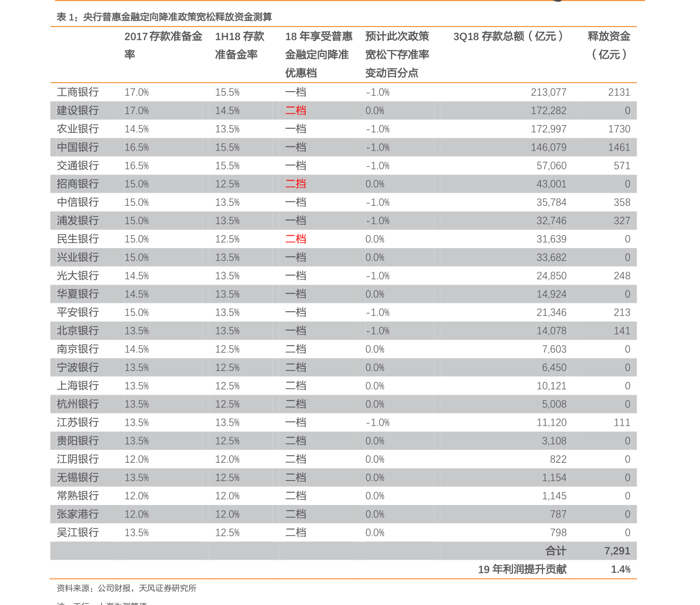Select the '中国银行' row label
The width and height of the screenshot is (700, 605).
(78, 147)
